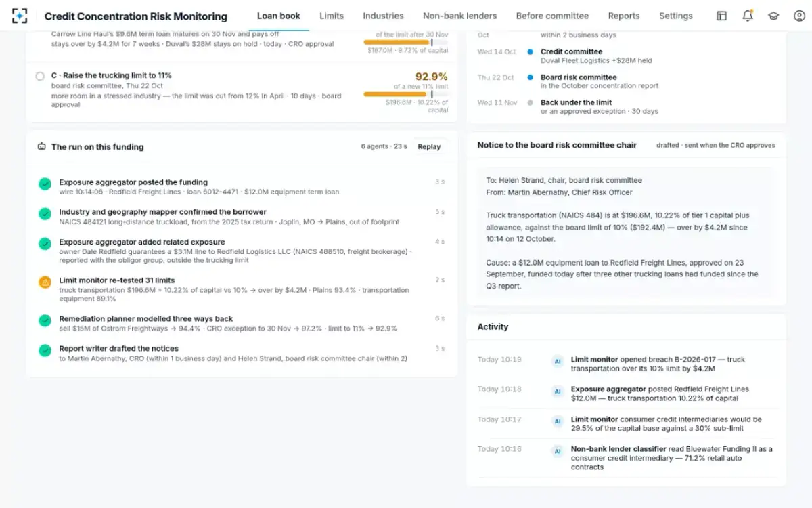Open the Settings tab
The width and height of the screenshot is (812, 508).
pos(676,16)
